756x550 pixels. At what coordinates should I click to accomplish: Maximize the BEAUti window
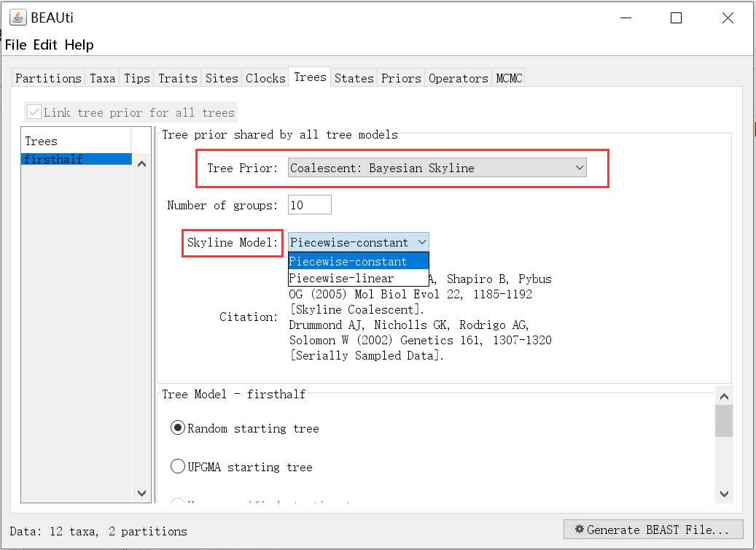pyautogui.click(x=676, y=18)
